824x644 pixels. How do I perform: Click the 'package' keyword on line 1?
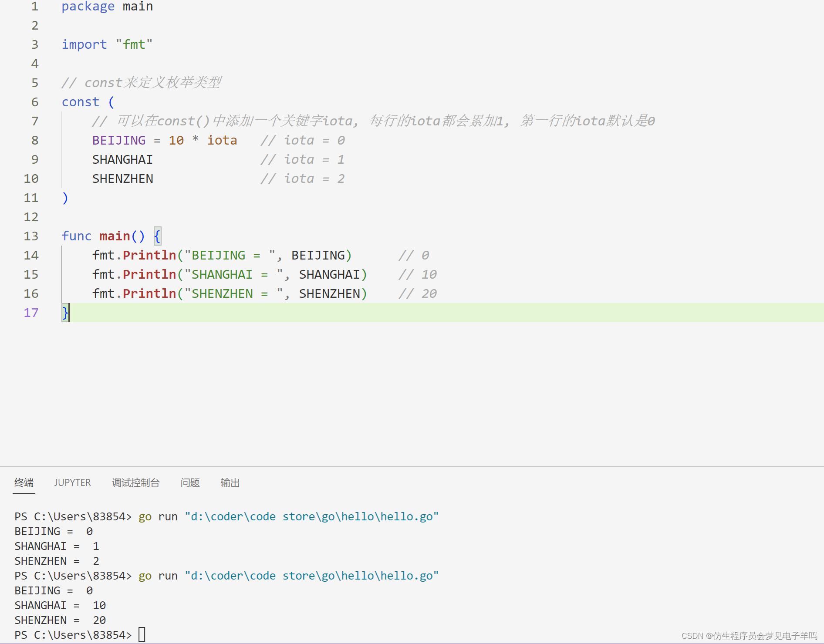pyautogui.click(x=88, y=6)
